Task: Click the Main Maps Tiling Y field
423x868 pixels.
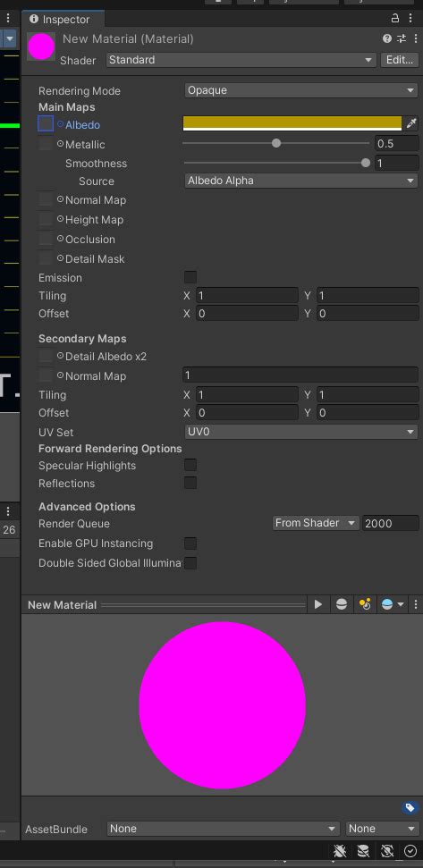Action: (368, 296)
